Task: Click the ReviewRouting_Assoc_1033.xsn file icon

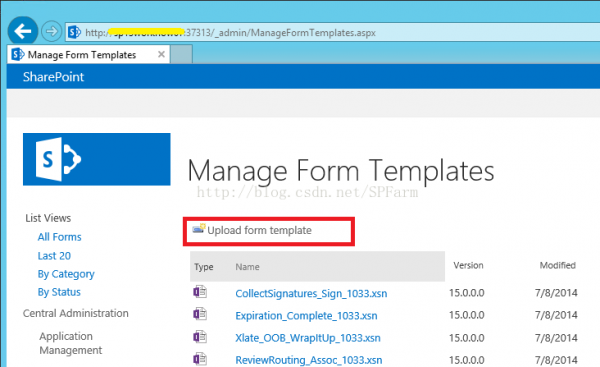Action: (200, 359)
